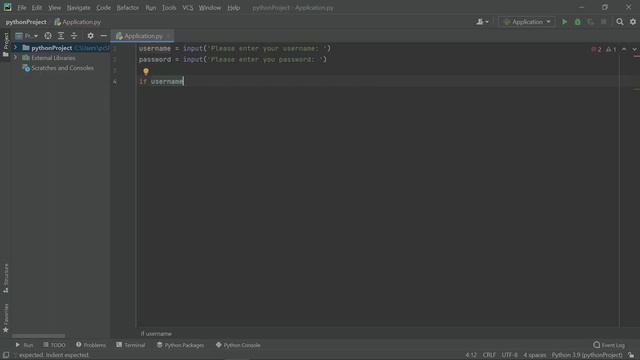Change 4 spaces indentation setting
Screen dimensions: 640x360
pyautogui.click(x=534, y=355)
